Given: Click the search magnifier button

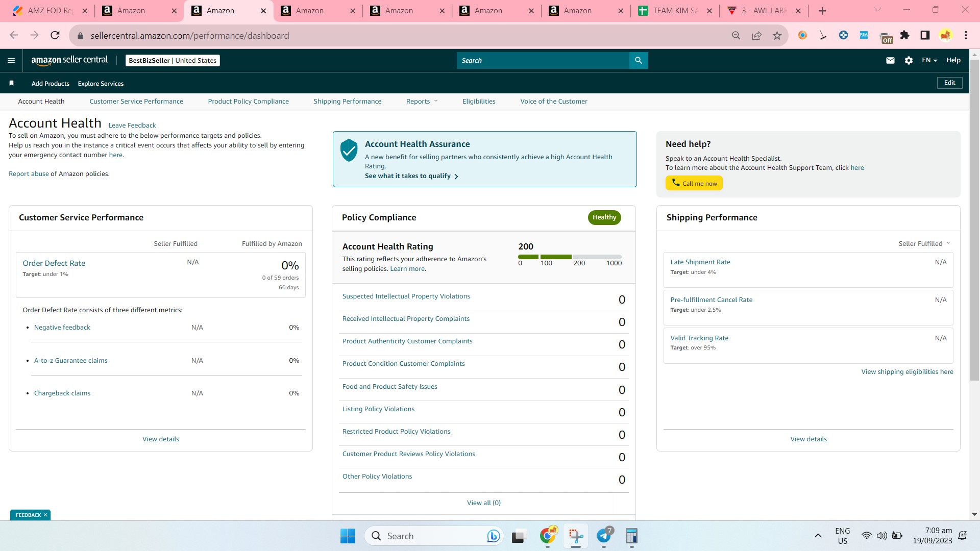Looking at the screenshot, I should (639, 60).
